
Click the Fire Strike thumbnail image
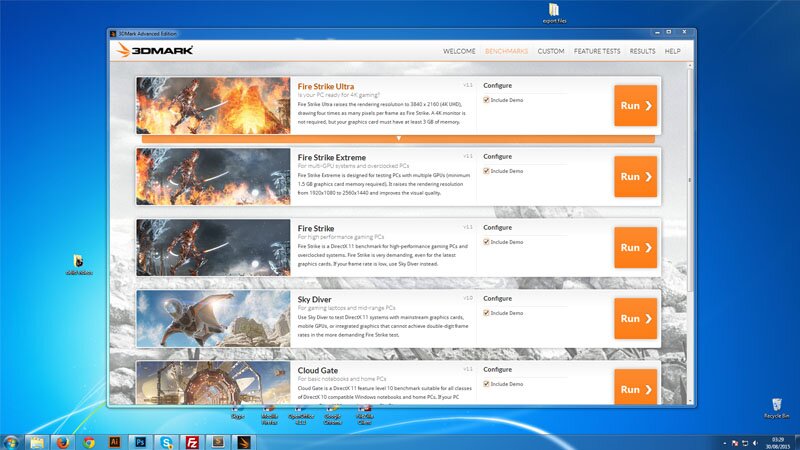click(x=213, y=247)
